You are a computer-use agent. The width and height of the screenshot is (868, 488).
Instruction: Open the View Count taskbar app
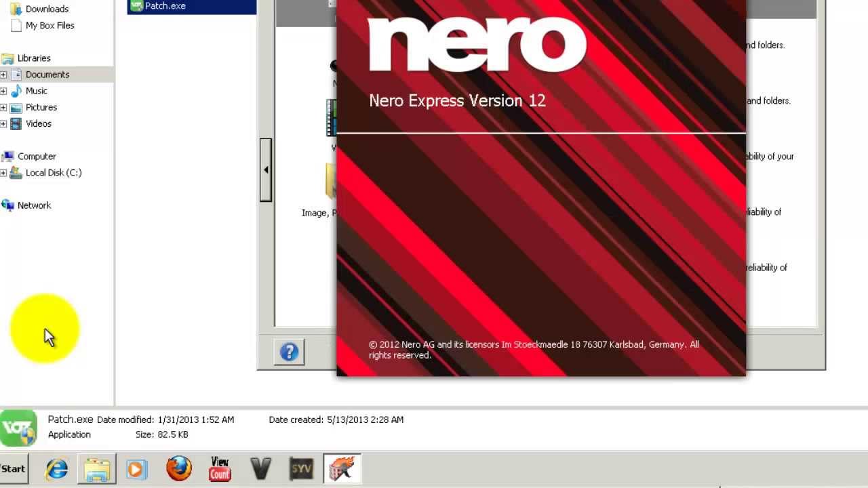coord(220,469)
